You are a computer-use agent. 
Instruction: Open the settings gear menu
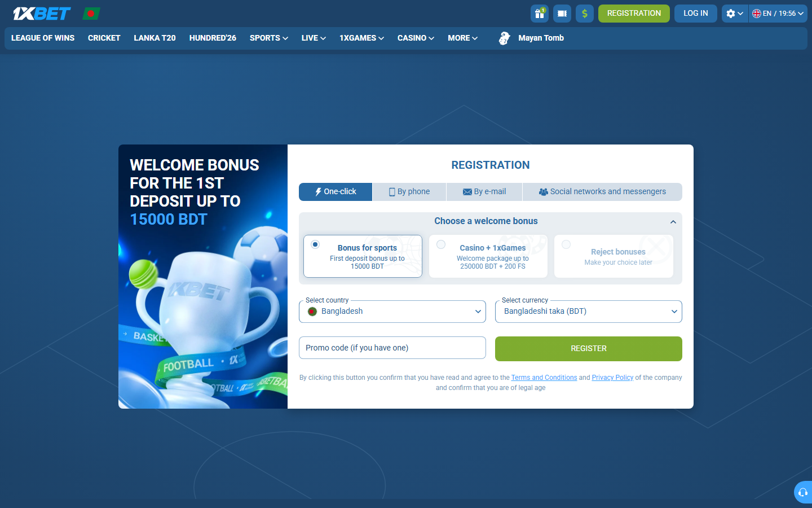[735, 14]
